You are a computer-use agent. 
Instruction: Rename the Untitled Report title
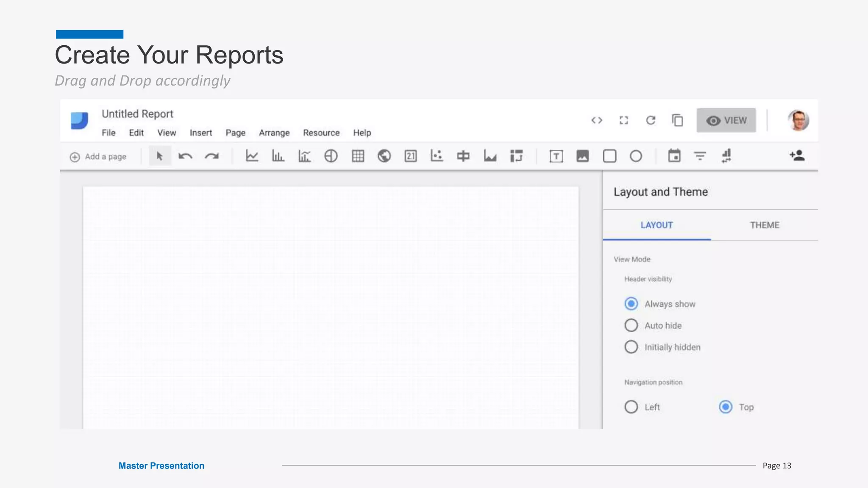click(137, 114)
